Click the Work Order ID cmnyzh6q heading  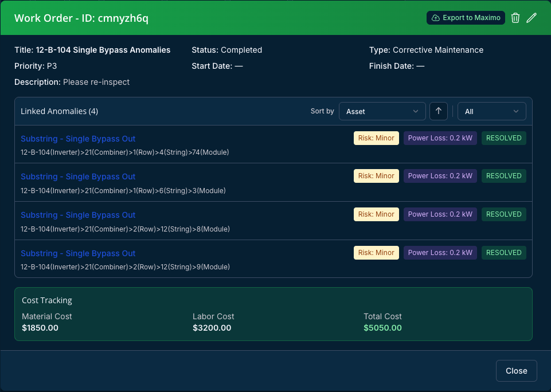pos(81,18)
